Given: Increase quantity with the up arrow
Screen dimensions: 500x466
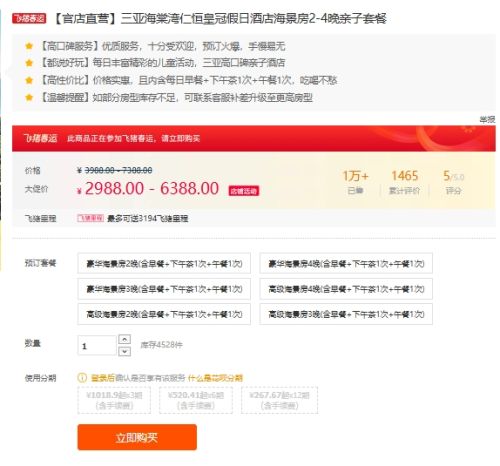Looking at the screenshot, I should 124,339.
